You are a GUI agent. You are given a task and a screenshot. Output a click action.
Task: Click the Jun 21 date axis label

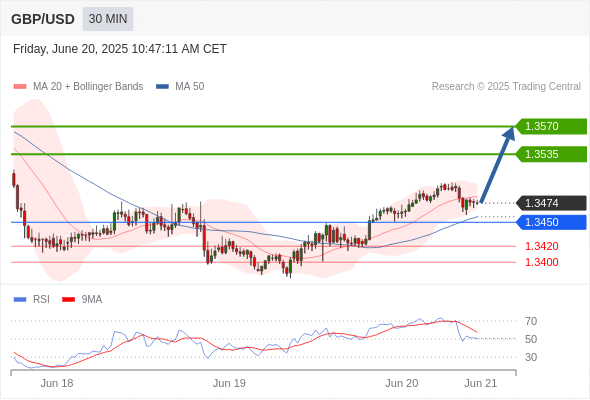coord(481,383)
